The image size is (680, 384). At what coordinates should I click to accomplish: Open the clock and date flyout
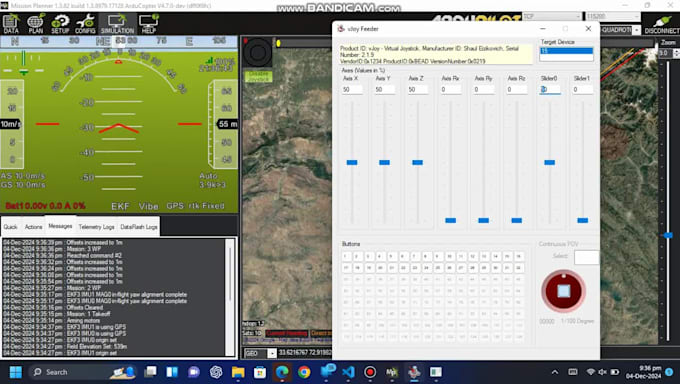pos(643,372)
